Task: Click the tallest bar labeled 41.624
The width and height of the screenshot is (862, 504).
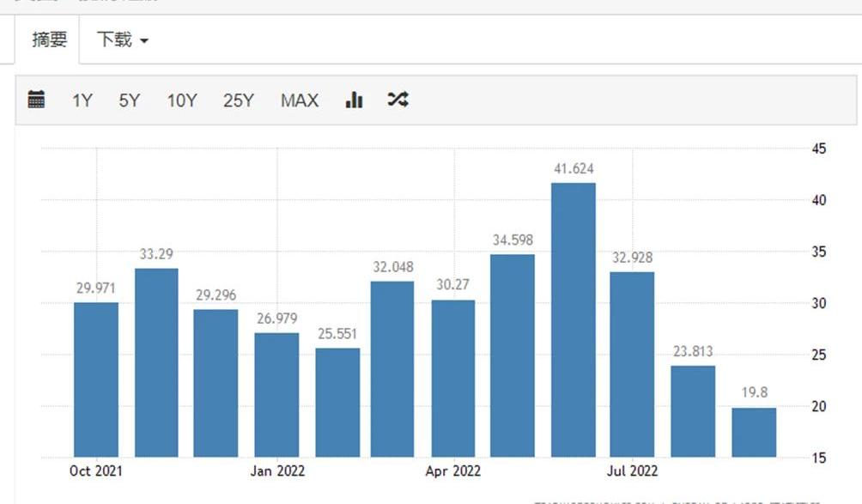Action: (x=574, y=319)
